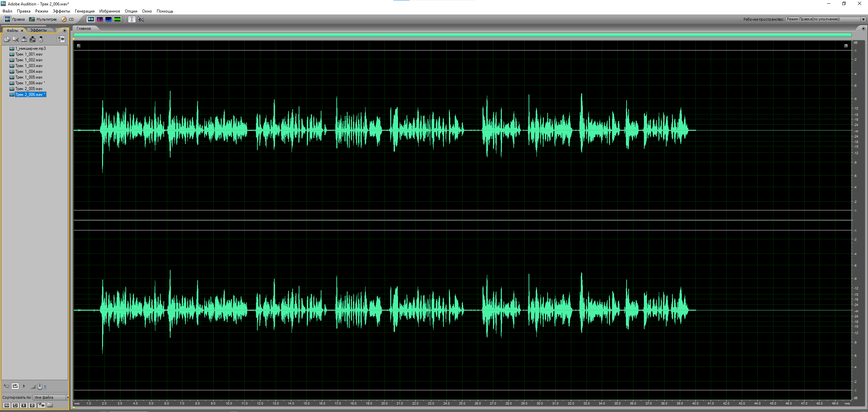
Task: Adjust the preview volume knob
Action: tap(40, 387)
